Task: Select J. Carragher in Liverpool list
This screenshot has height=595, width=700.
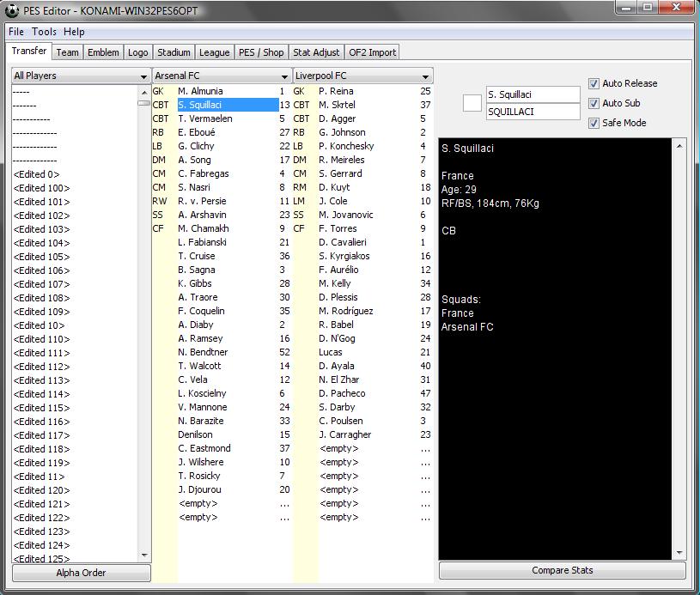Action: pyautogui.click(x=362, y=434)
